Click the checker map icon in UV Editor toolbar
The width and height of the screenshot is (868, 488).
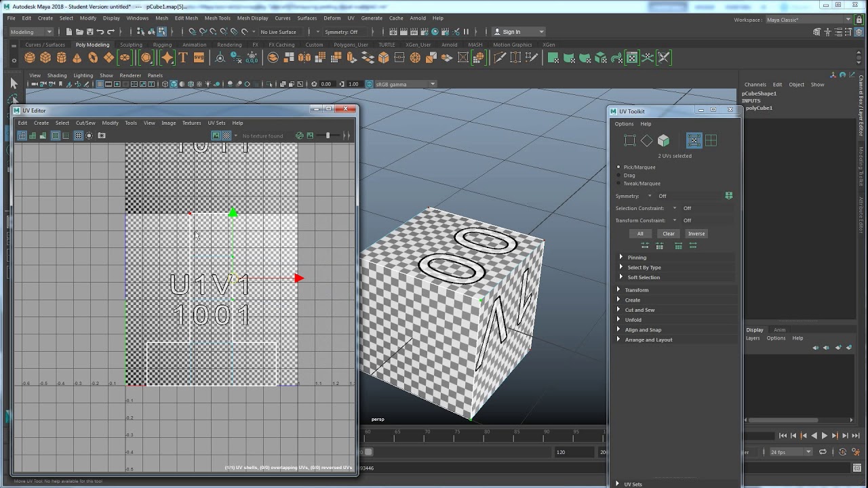(226, 136)
